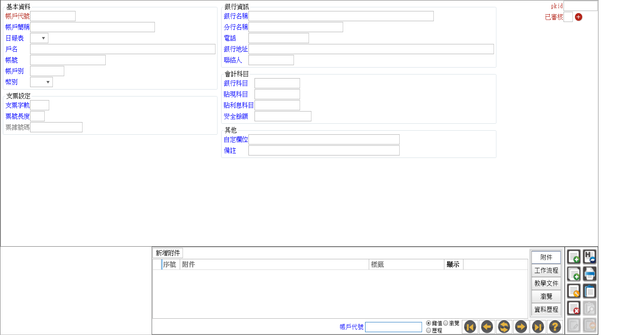Click the refresh arrows icon
This screenshot has width=644, height=335.
pos(504,326)
